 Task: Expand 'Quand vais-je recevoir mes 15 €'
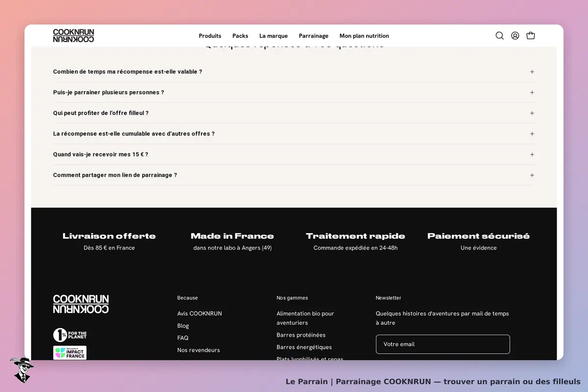pos(294,154)
